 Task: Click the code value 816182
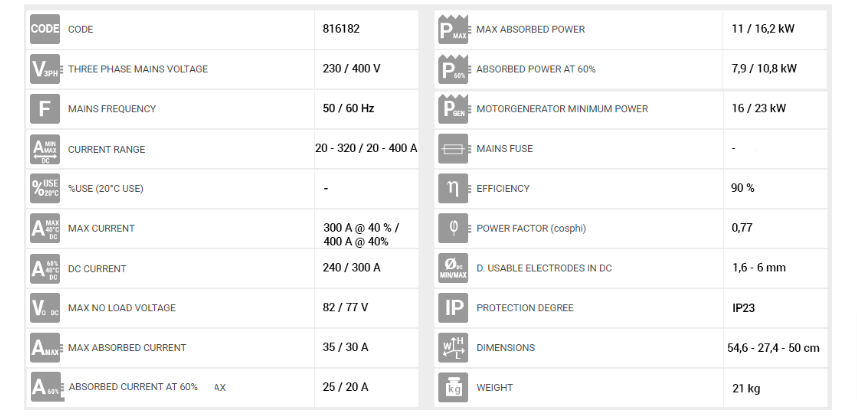click(341, 29)
